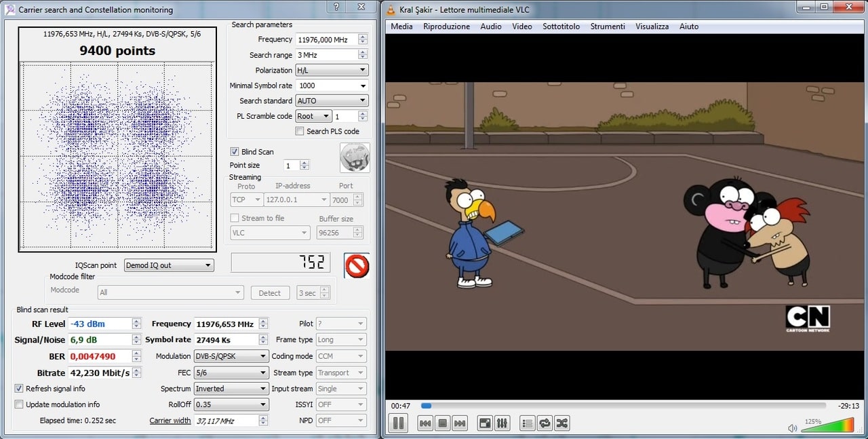Screen dimensions: 868x439
Task: Open the IQScan point Demod IQ out dropdown
Action: pyautogui.click(x=169, y=265)
